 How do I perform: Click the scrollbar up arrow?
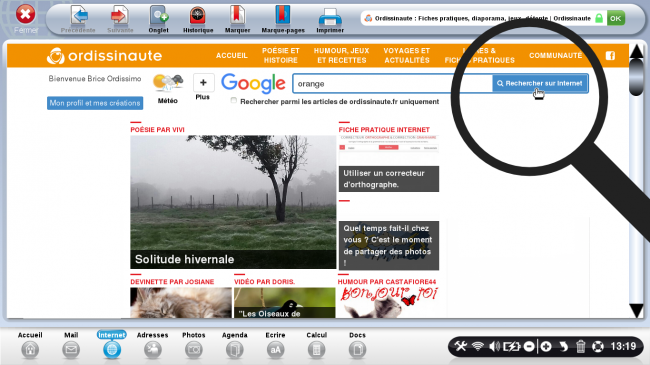[636, 51]
